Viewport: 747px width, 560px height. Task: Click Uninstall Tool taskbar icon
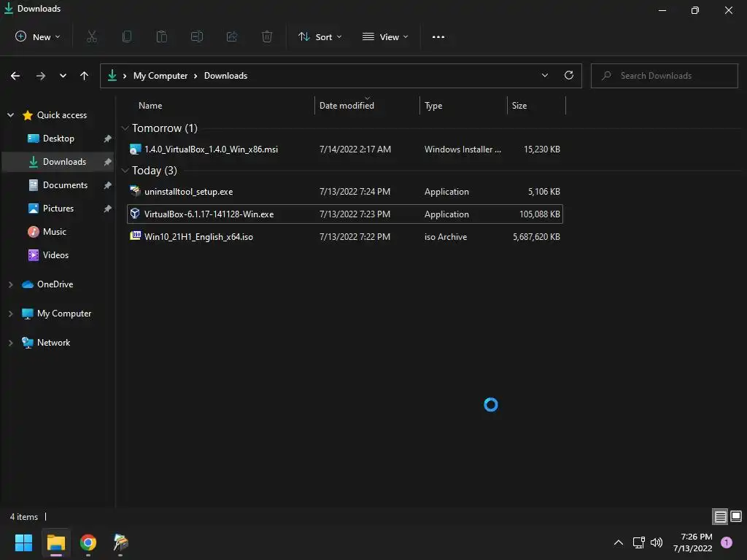pos(120,542)
